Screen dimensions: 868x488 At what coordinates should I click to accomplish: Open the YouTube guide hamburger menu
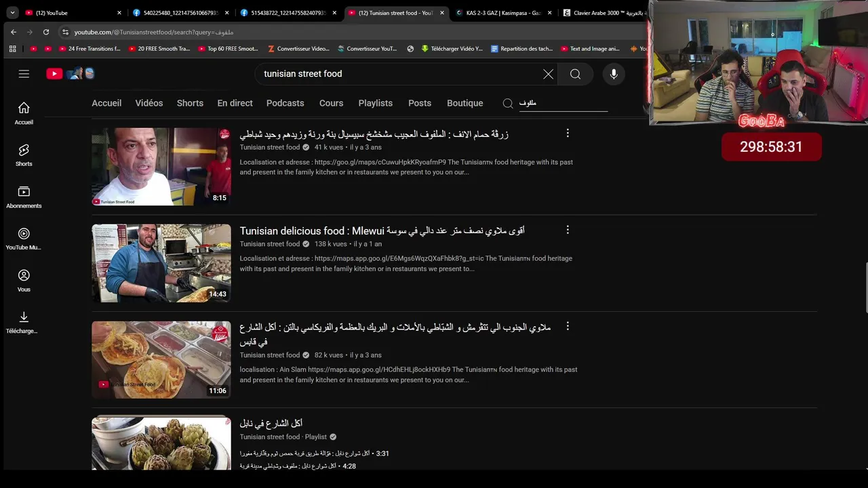[24, 74]
